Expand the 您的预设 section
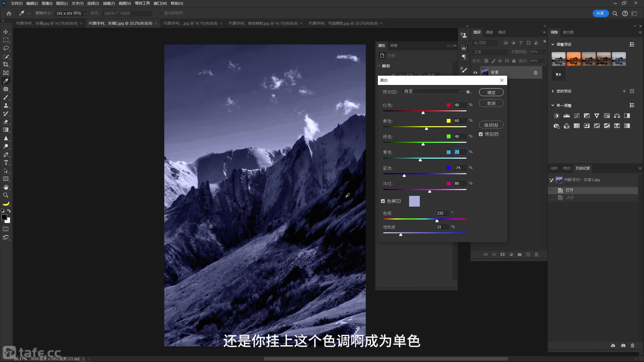 click(553, 91)
